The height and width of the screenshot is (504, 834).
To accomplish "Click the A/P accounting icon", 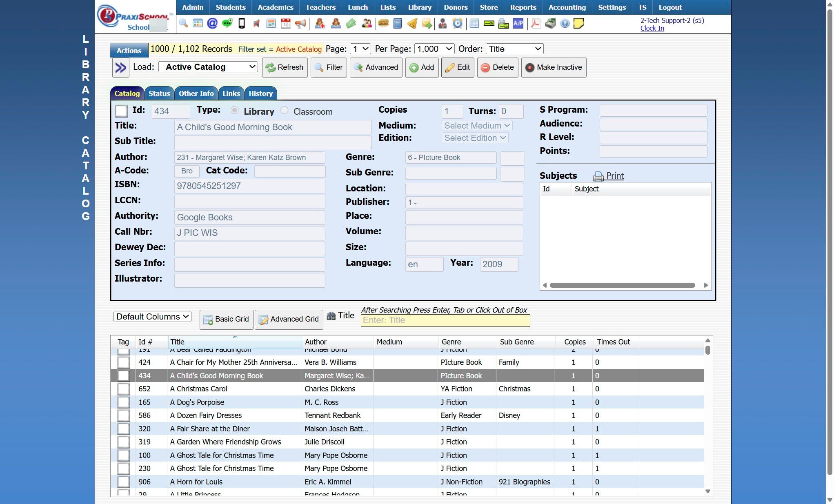I will click(x=518, y=24).
